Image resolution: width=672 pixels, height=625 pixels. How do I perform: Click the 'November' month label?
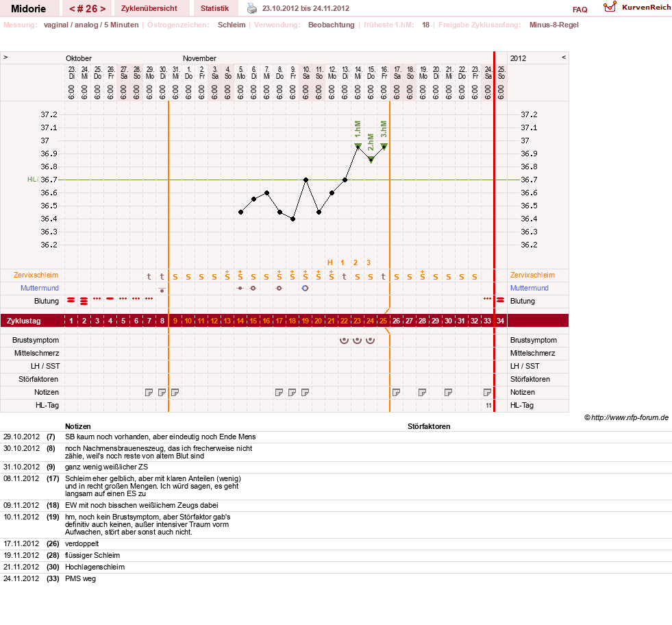199,58
